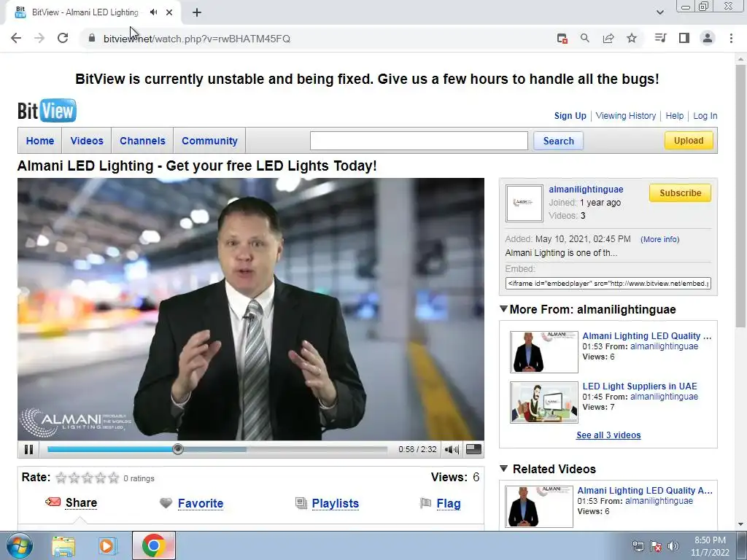Viewport: 747px width, 560px height.
Task: Open Viewing History link
Action: click(625, 116)
